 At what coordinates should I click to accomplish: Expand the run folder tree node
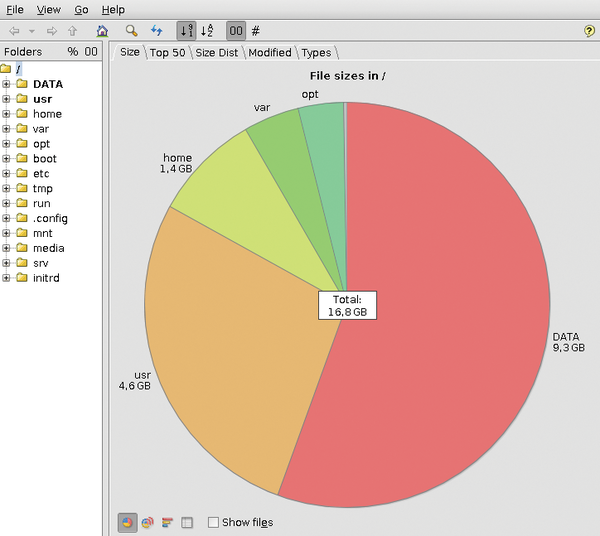6,203
